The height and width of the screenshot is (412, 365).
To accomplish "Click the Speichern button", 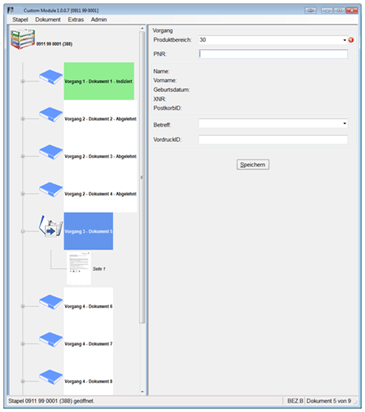I will 253,165.
